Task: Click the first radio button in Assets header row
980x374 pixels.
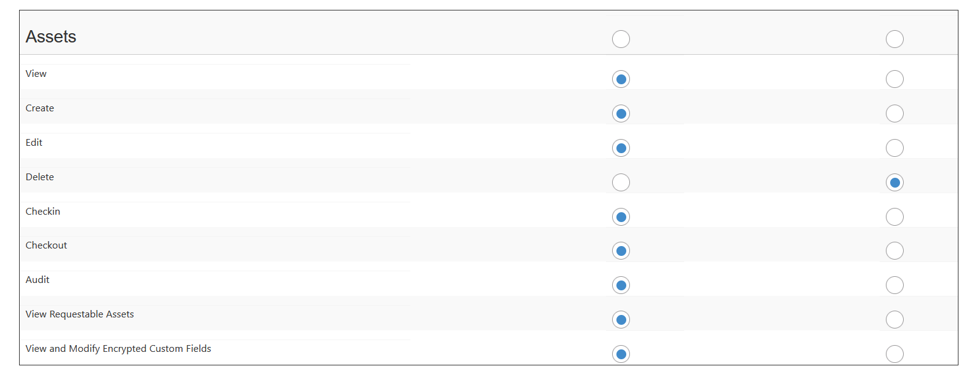Action: click(621, 39)
